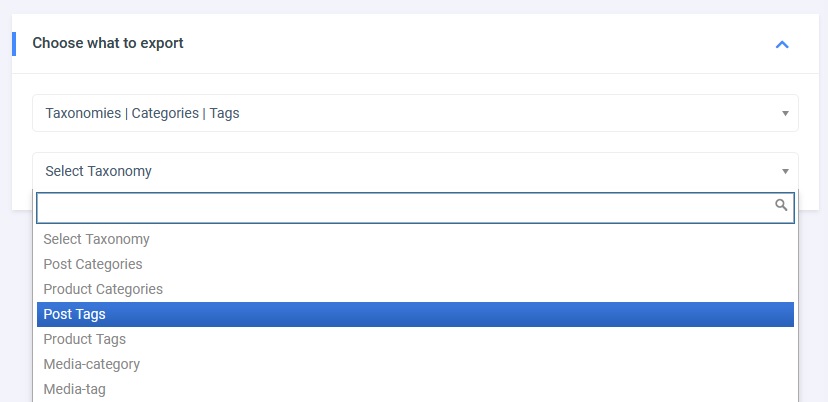Click the 'Choose what to export' heading
Viewport: 828px width, 402px height.
click(x=108, y=44)
